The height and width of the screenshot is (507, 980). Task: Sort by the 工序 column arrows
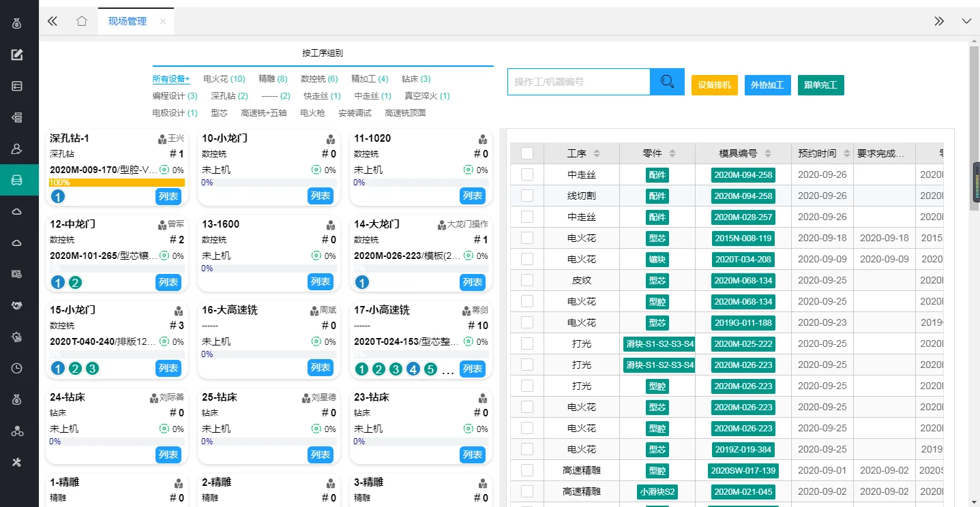coord(597,153)
